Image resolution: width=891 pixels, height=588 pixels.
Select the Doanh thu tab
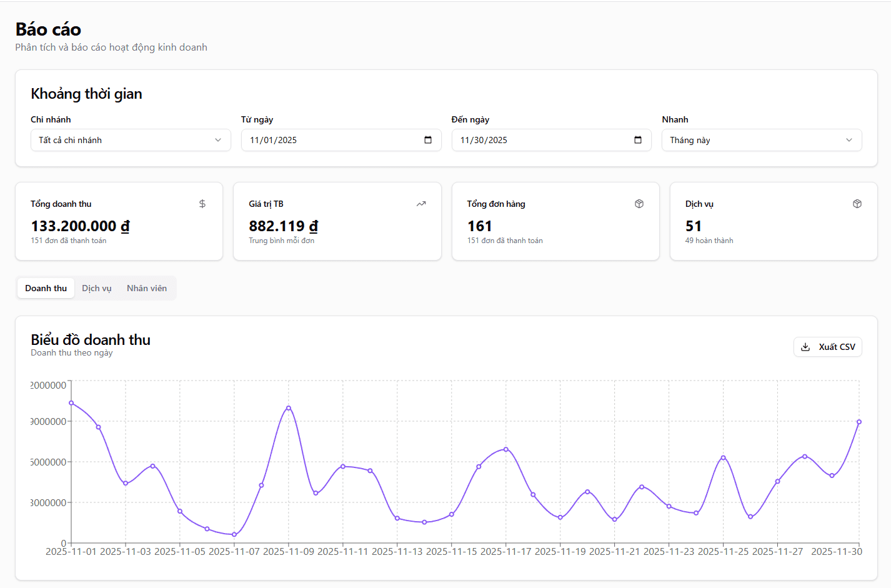tap(45, 288)
